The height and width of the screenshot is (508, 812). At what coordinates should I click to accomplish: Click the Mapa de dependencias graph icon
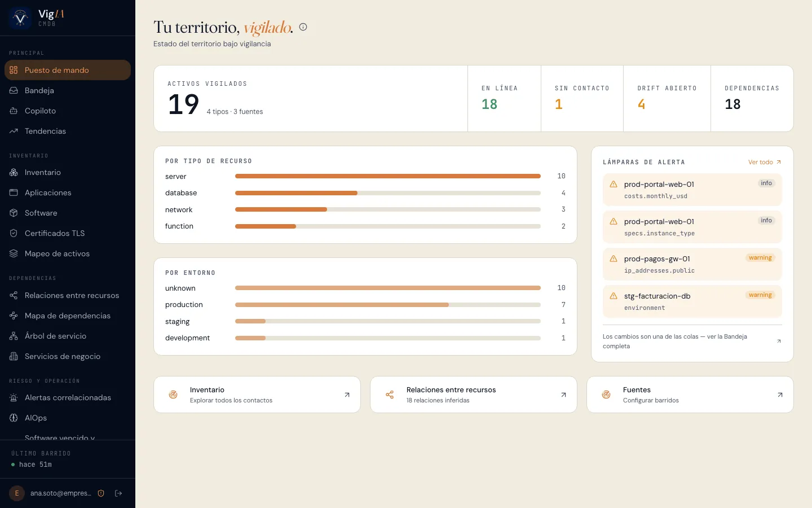coord(14,316)
